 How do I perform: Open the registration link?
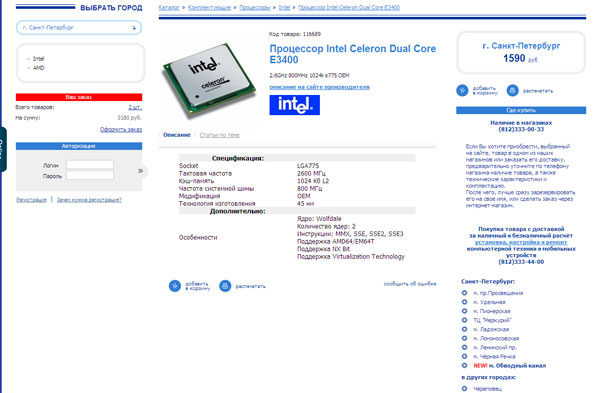click(31, 200)
